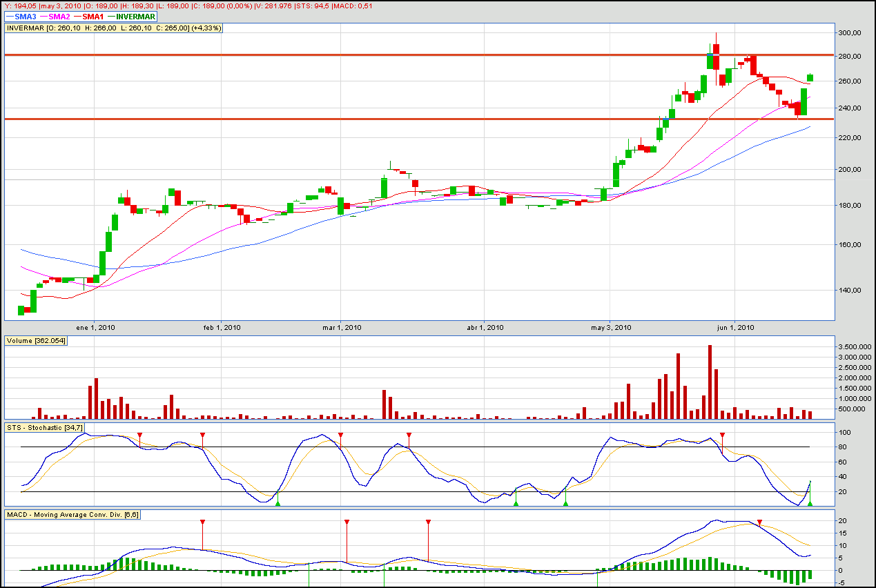The height and width of the screenshot is (588, 876).
Task: Click the leftmost green buy arrow in Stochastic
Action: pyautogui.click(x=278, y=504)
